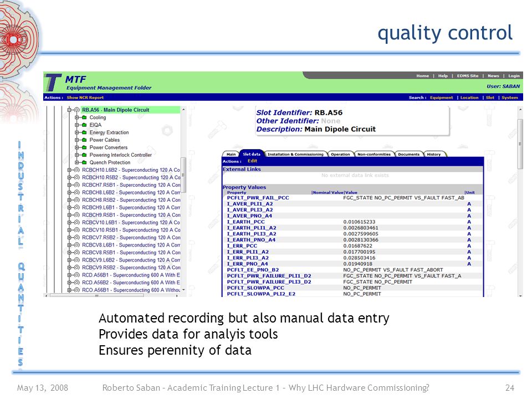This screenshot has height=399, width=532.
Task: Click the PCFLT_PWR_FAIL_PCC property
Action: tap(258, 197)
